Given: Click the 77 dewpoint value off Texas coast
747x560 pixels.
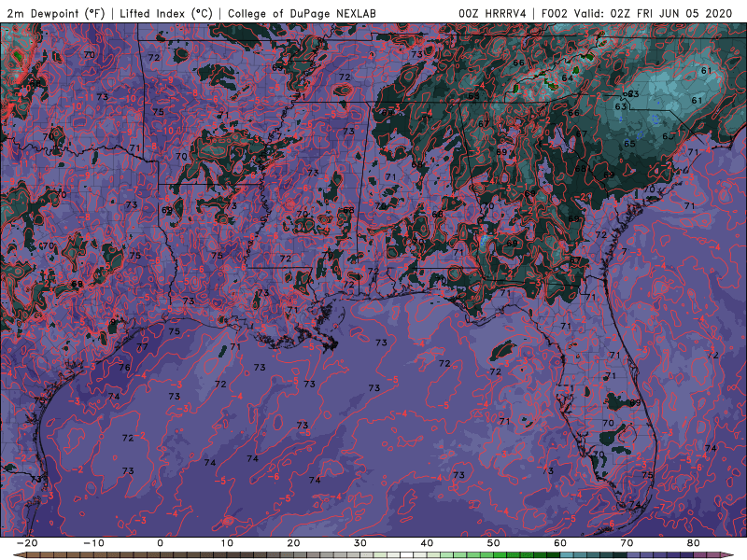Looking at the screenshot, I should click(x=142, y=346).
